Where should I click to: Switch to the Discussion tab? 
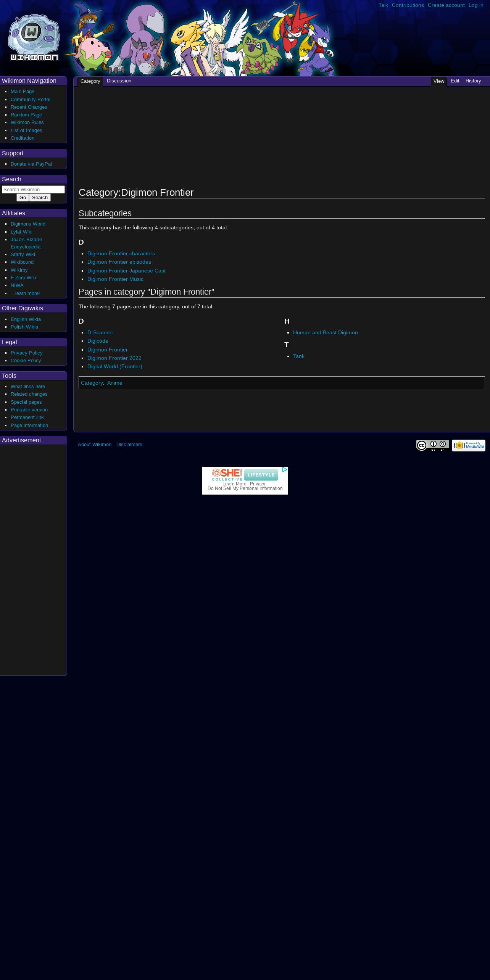pos(119,81)
